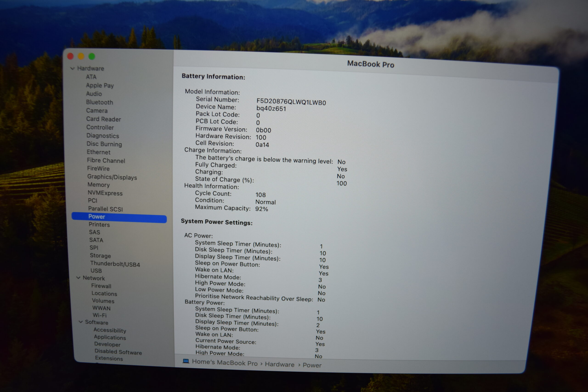Open Graphics/Displays in the sidebar
Screen dimensions: 588x392
click(x=112, y=177)
